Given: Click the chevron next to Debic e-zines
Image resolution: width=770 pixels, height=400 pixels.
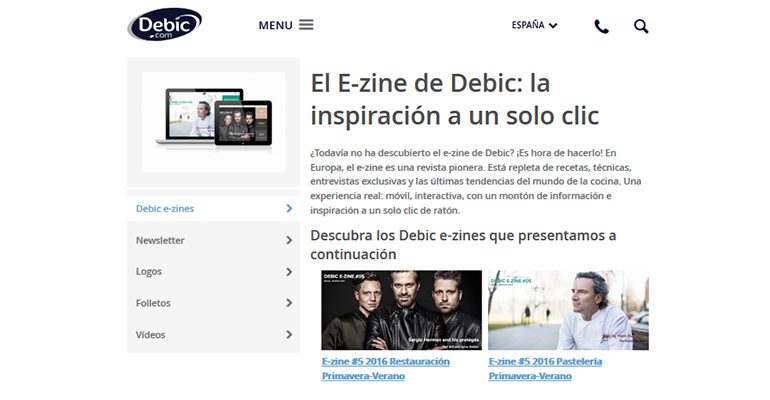Looking at the screenshot, I should (289, 209).
